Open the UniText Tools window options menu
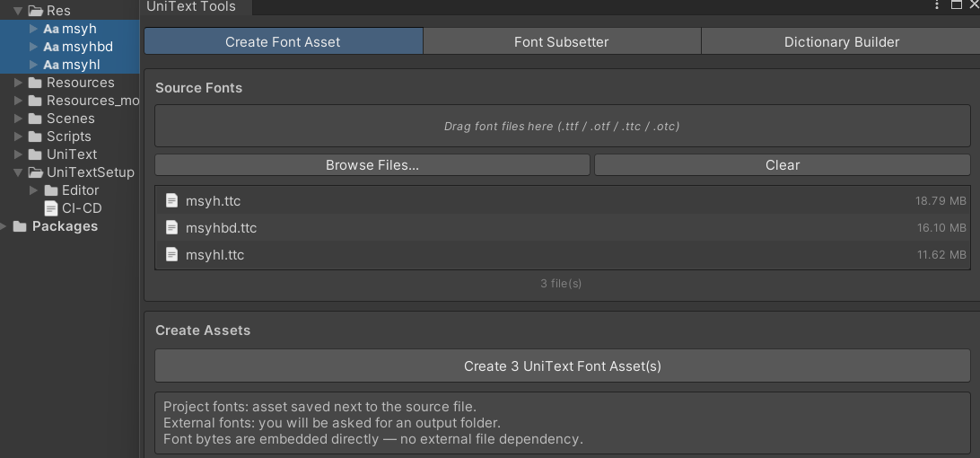 point(936,5)
